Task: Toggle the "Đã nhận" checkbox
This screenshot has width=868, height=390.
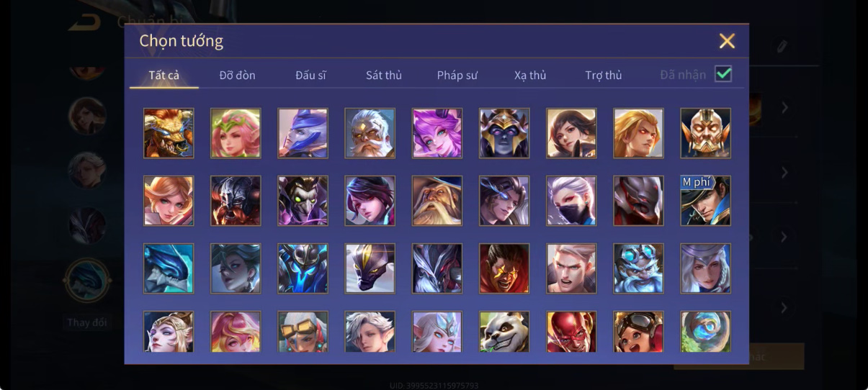Action: (723, 74)
